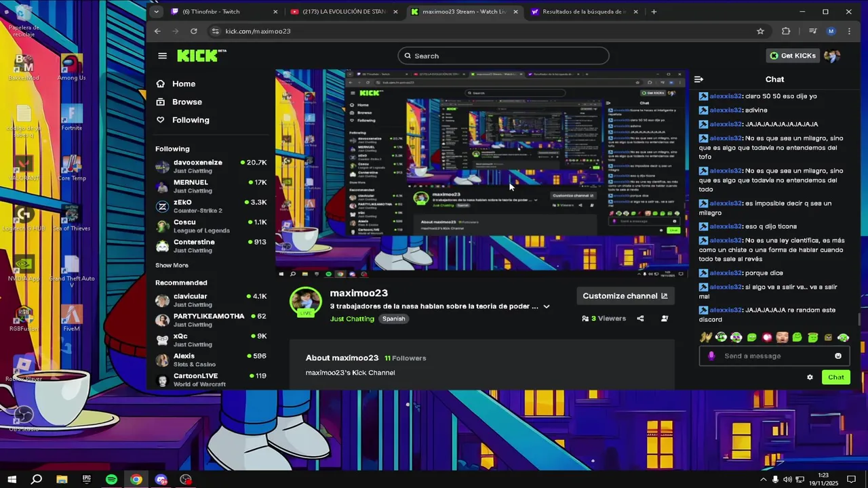Viewport: 868px width, 488px height.
Task: Open the user profile avatar menu
Action: [x=832, y=56]
